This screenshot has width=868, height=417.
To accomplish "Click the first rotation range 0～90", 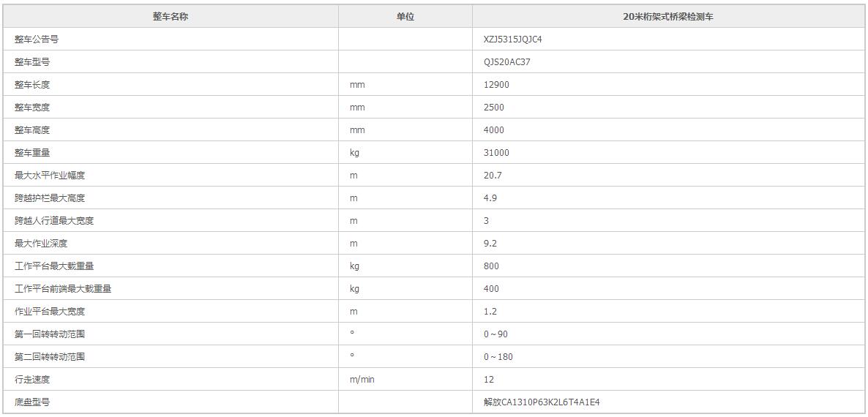I will [x=495, y=334].
